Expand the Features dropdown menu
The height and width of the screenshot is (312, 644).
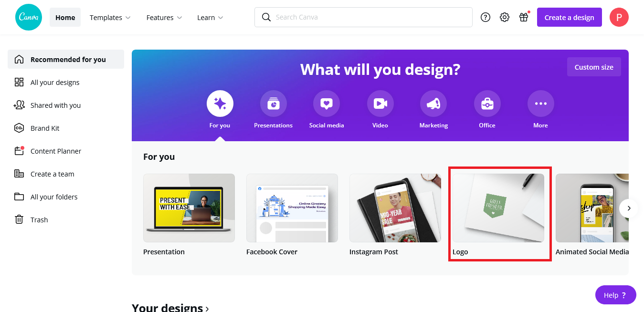click(x=164, y=17)
